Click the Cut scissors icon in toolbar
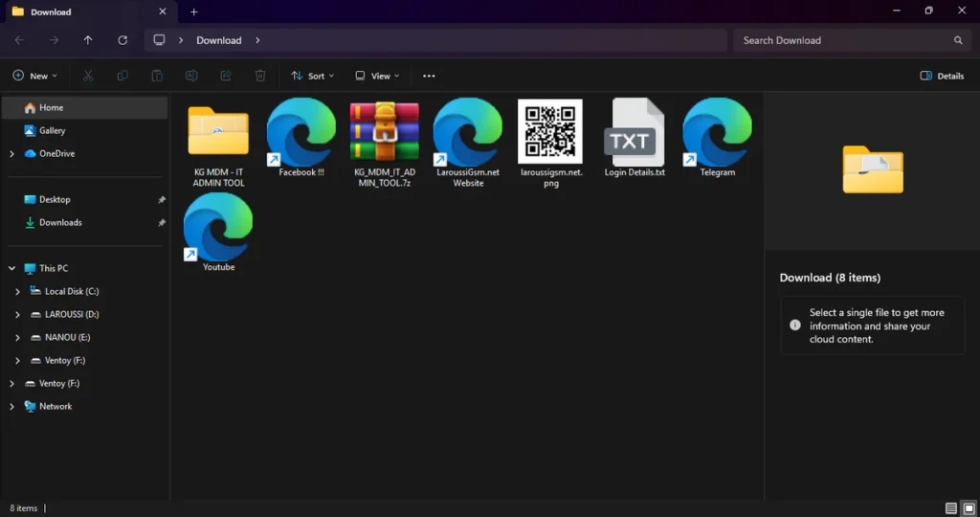980x517 pixels. point(88,76)
